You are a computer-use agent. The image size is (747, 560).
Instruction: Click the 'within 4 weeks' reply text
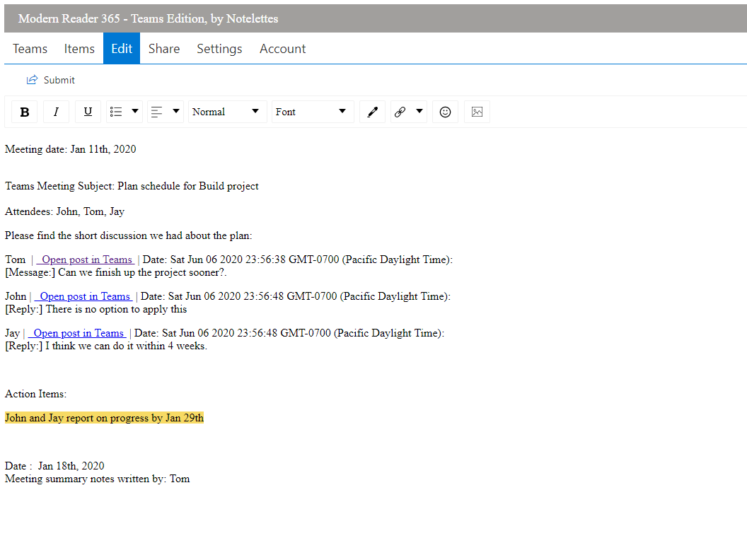[106, 346]
